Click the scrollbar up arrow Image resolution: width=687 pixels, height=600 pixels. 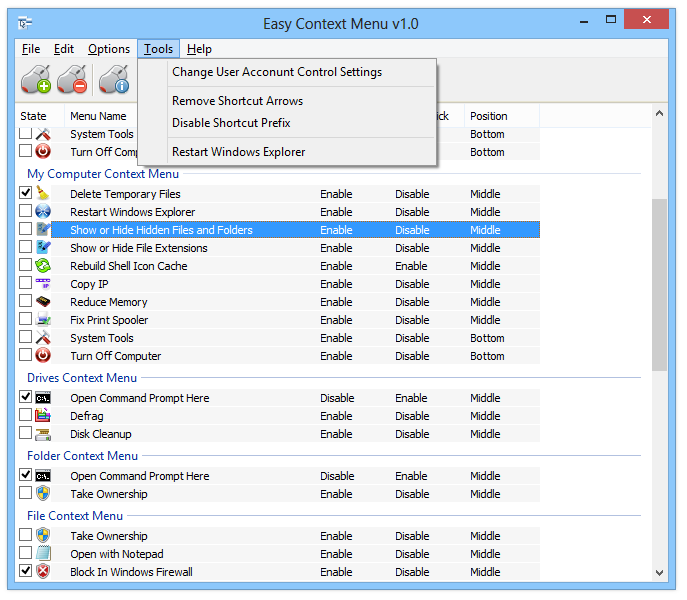(x=659, y=114)
